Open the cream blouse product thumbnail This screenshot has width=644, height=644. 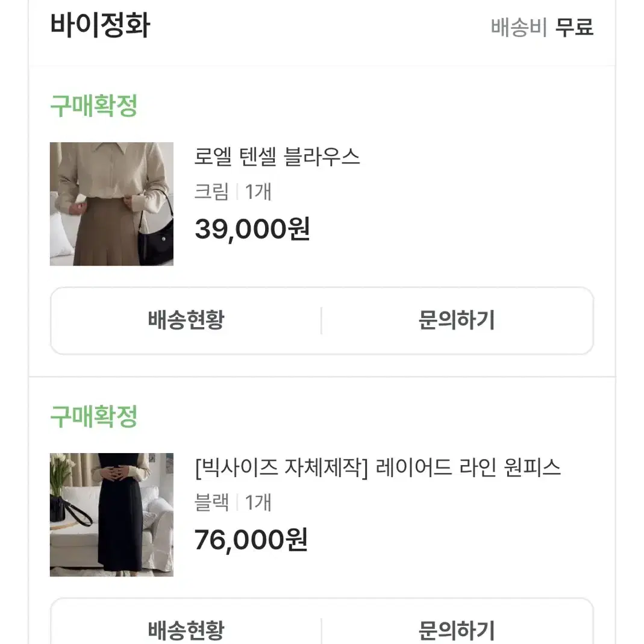pos(111,204)
